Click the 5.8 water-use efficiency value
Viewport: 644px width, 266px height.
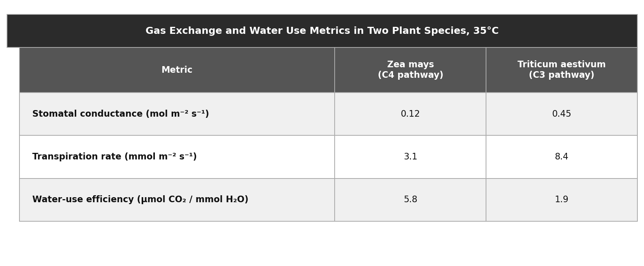410,200
